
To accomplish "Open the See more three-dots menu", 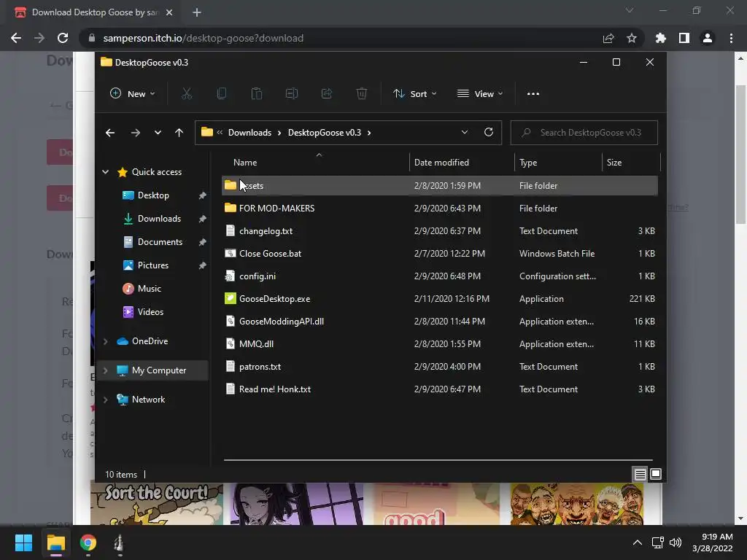I will 533,94.
